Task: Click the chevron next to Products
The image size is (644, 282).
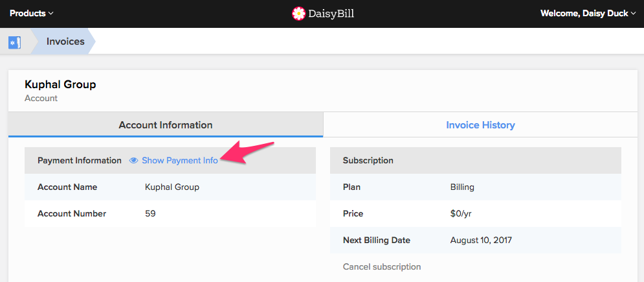Action: coord(51,14)
